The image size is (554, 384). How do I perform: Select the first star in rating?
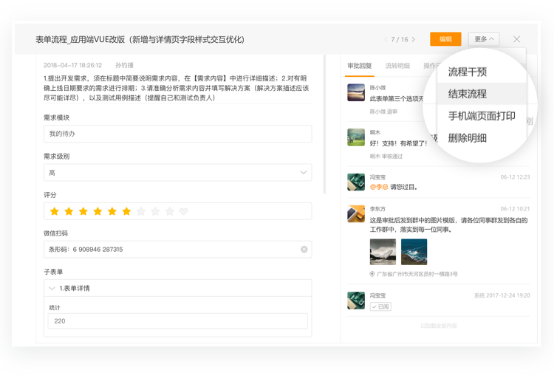(x=54, y=211)
